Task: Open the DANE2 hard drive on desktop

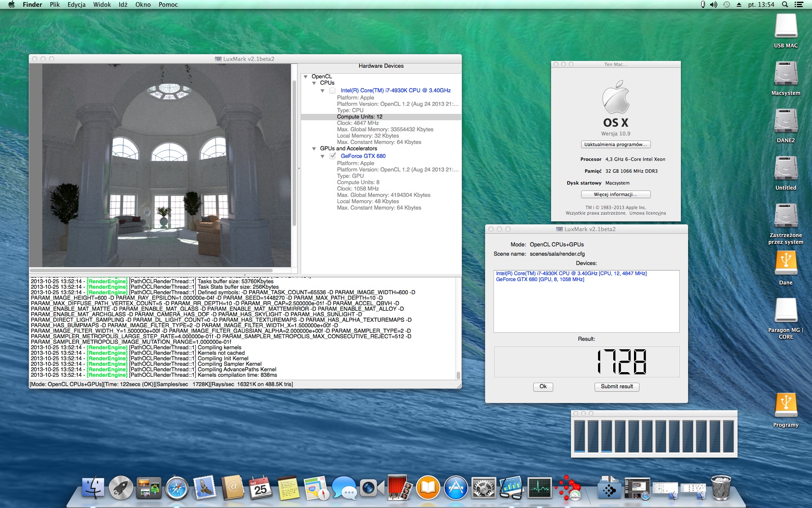Action: click(786, 126)
